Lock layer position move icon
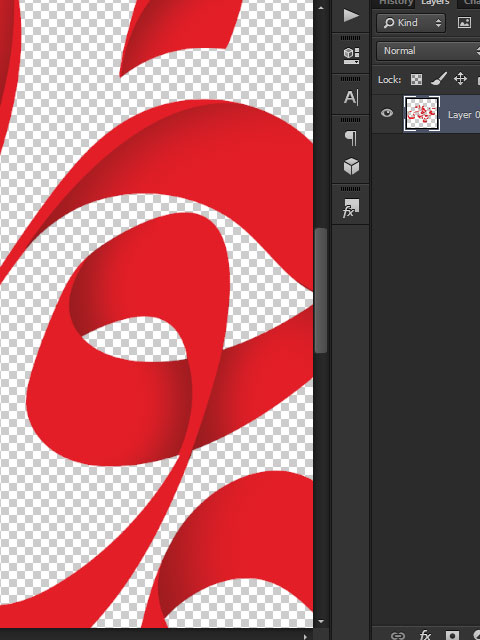Viewport: 480px width, 640px height. [460, 79]
